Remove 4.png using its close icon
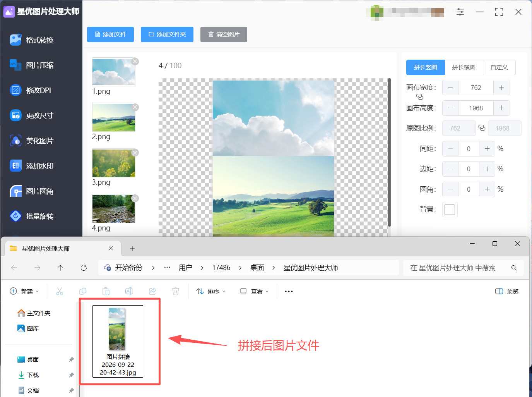The width and height of the screenshot is (532, 397). (135, 198)
